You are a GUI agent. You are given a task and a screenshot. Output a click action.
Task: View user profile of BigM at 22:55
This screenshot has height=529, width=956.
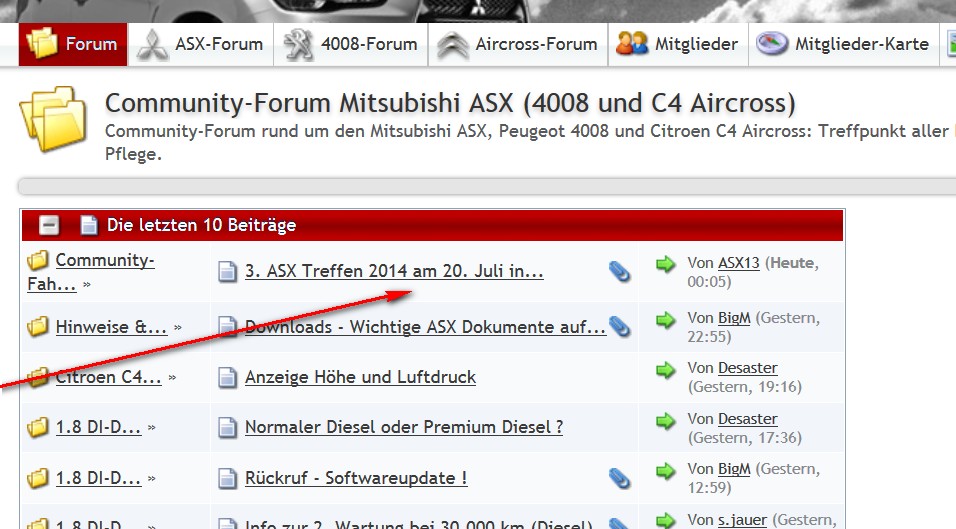(x=734, y=318)
